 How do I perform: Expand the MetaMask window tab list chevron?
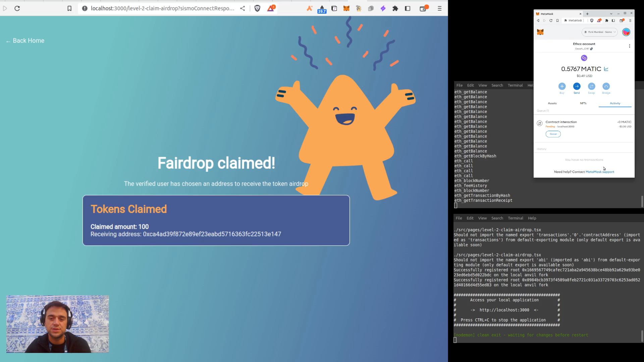tap(611, 14)
